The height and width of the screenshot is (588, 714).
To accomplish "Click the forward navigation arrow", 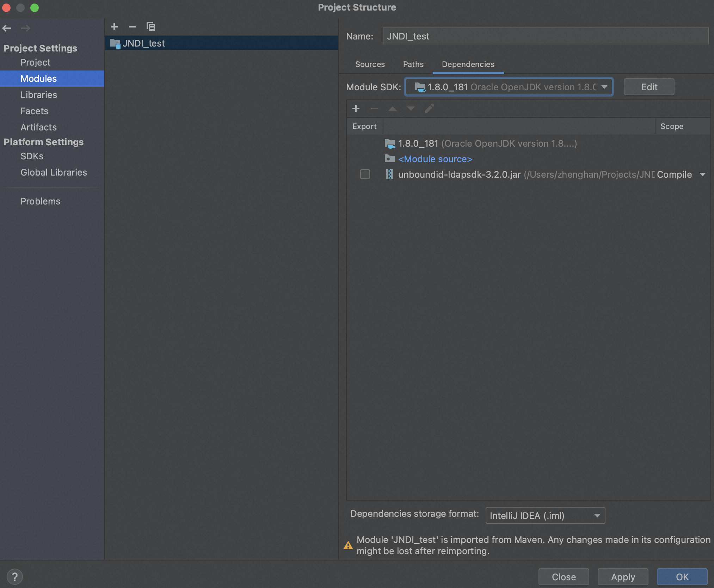I will pos(26,28).
